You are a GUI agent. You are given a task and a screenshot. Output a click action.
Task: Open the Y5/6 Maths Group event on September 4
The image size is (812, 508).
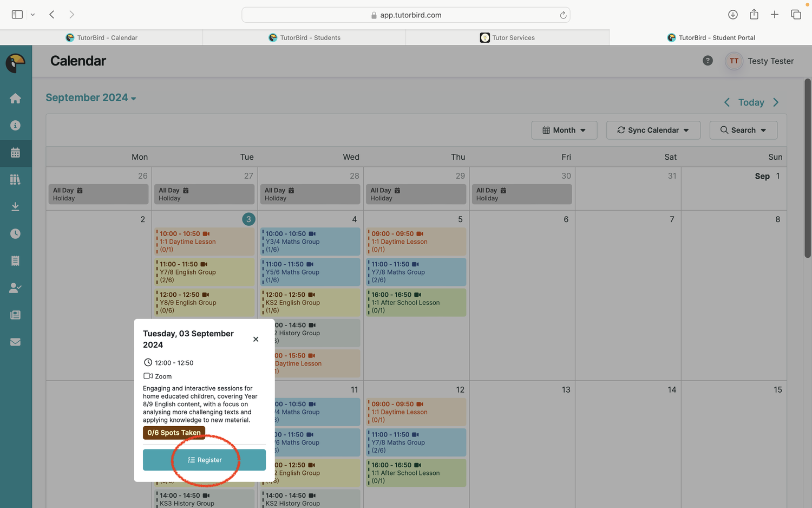tap(310, 272)
